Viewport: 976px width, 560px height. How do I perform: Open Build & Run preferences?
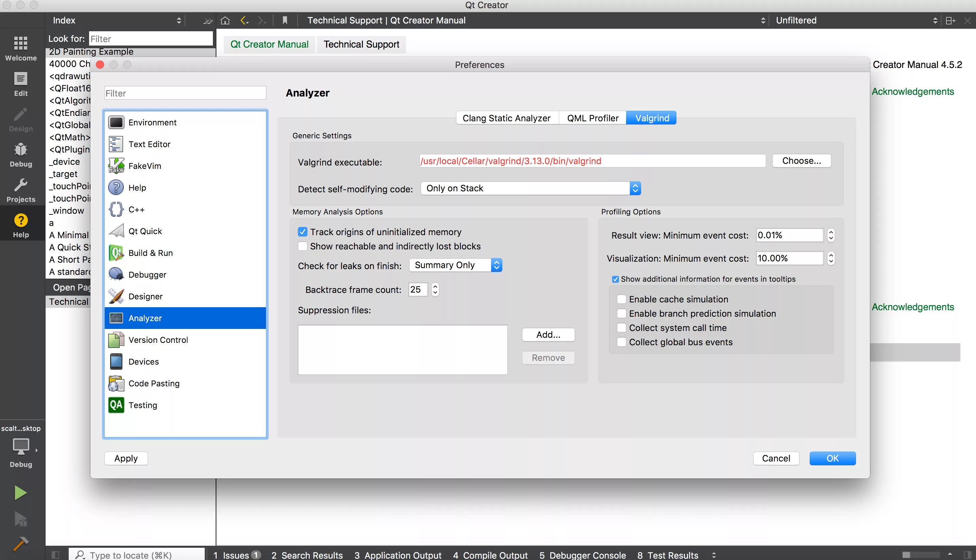click(x=185, y=253)
